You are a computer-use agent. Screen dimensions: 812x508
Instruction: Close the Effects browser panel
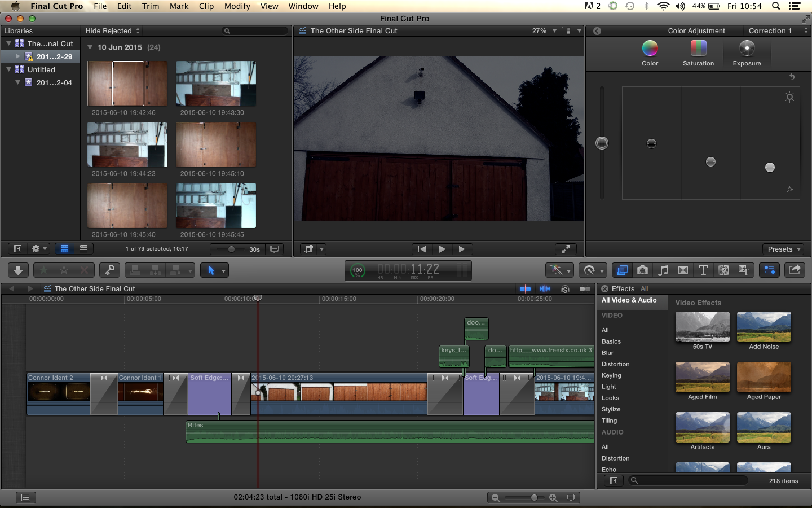click(x=604, y=288)
